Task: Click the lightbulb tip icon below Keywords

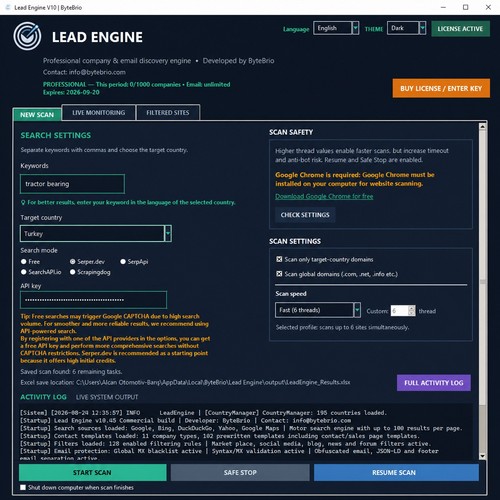Action: 23,202
